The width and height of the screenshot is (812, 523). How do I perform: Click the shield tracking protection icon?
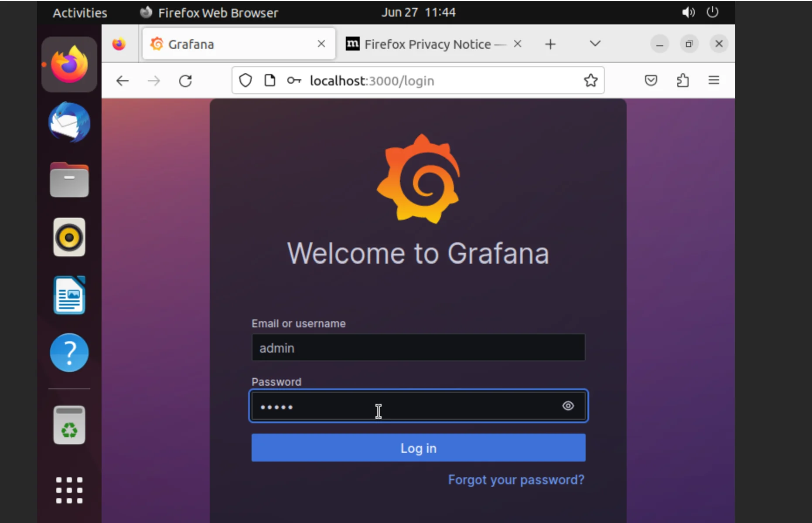point(246,80)
